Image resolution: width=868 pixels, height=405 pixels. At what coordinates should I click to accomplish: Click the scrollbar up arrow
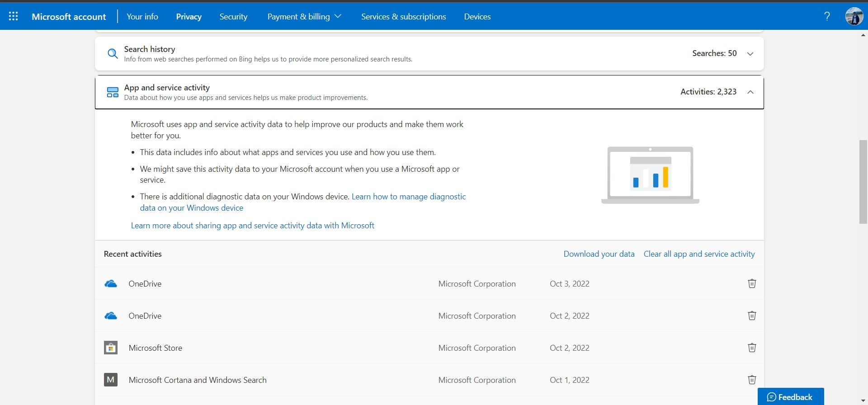tap(863, 35)
